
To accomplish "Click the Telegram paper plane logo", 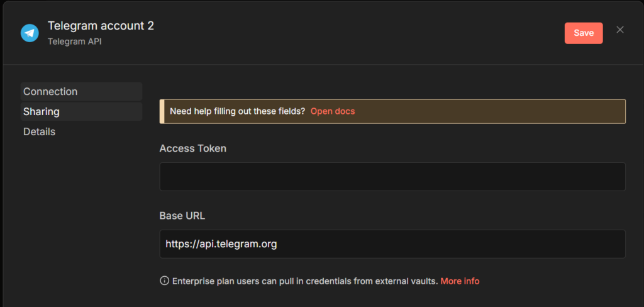I will tap(30, 33).
